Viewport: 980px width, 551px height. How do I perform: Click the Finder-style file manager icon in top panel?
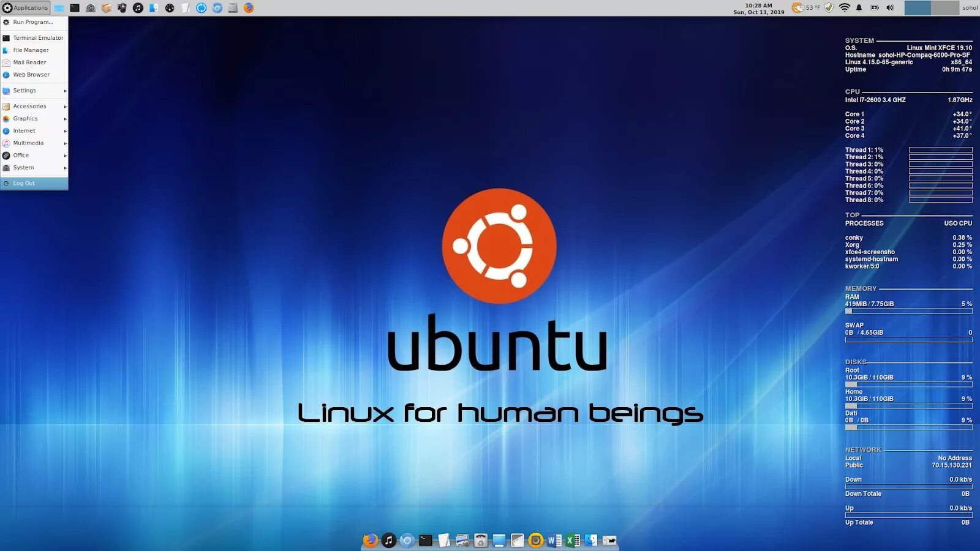tap(154, 8)
